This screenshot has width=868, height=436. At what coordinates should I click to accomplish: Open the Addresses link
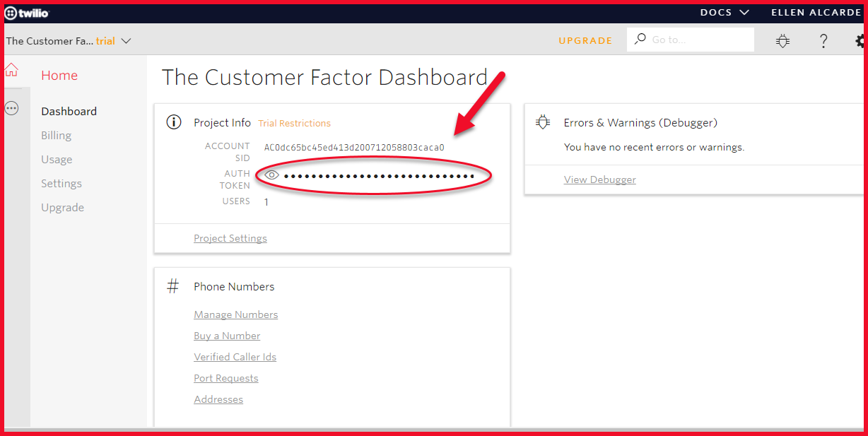[218, 399]
